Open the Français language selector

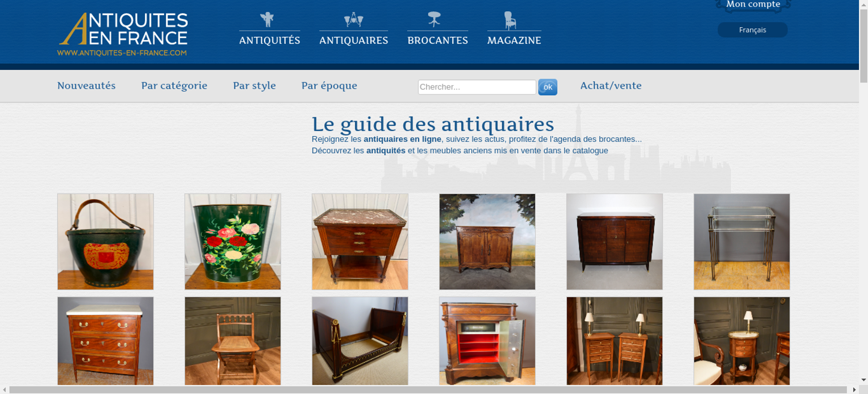tap(753, 30)
